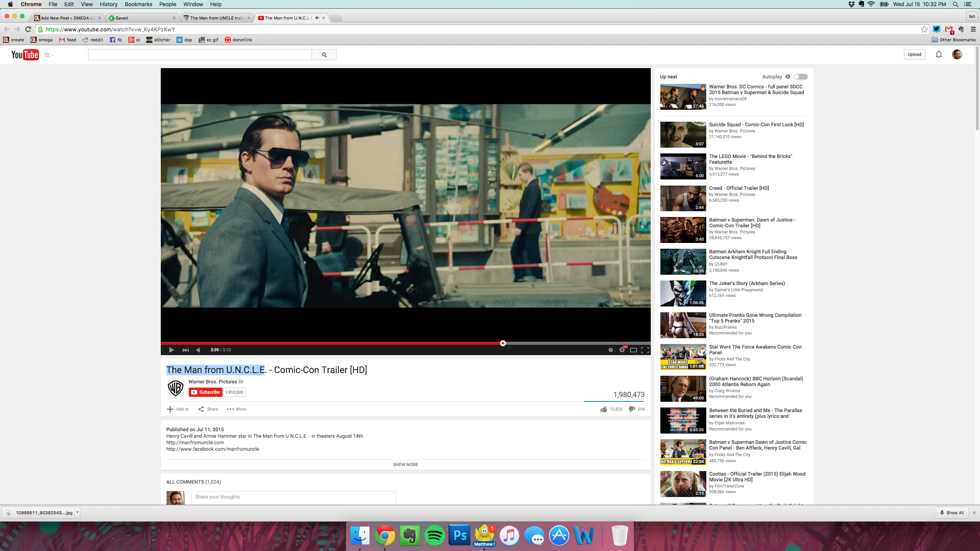980x551 pixels.
Task: Open The Joker's Story thumbnail
Action: [x=683, y=293]
